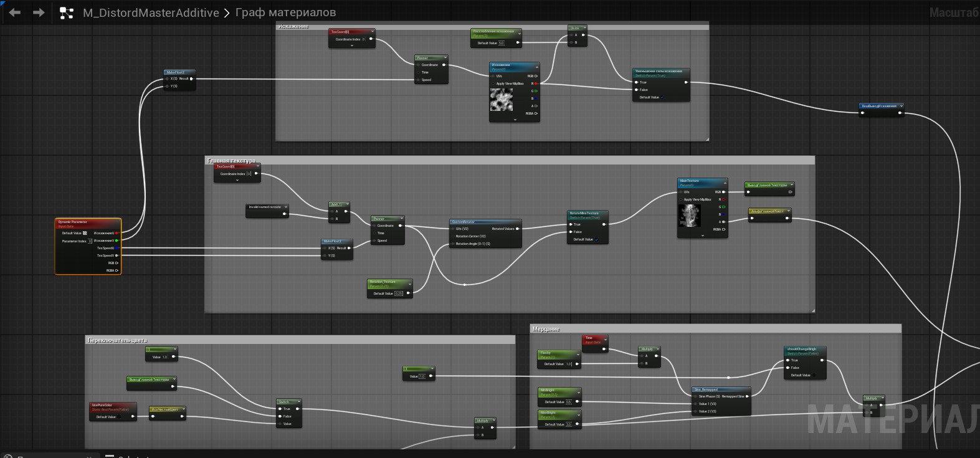The width and height of the screenshot is (980, 458).
Task: Click the Искажение noise texture thumbnail
Action: (502, 100)
